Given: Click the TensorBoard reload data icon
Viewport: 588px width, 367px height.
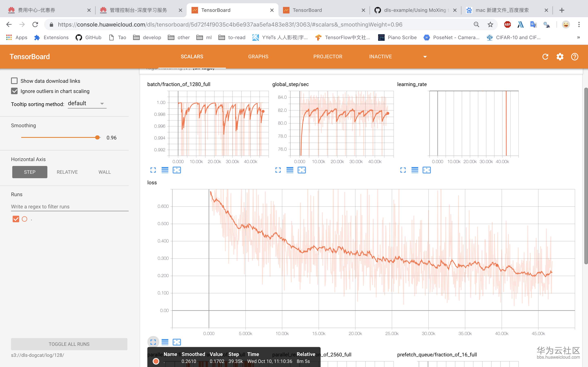Looking at the screenshot, I should [545, 56].
